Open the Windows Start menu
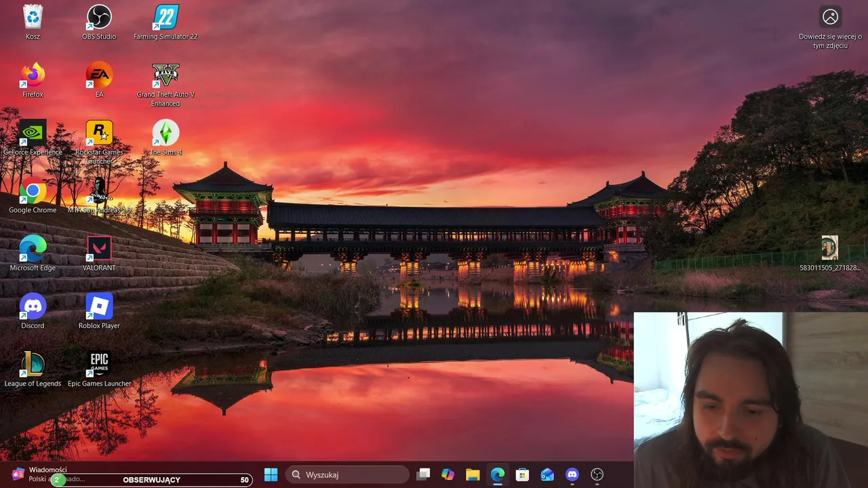Image resolution: width=868 pixels, height=488 pixels. coord(271,474)
